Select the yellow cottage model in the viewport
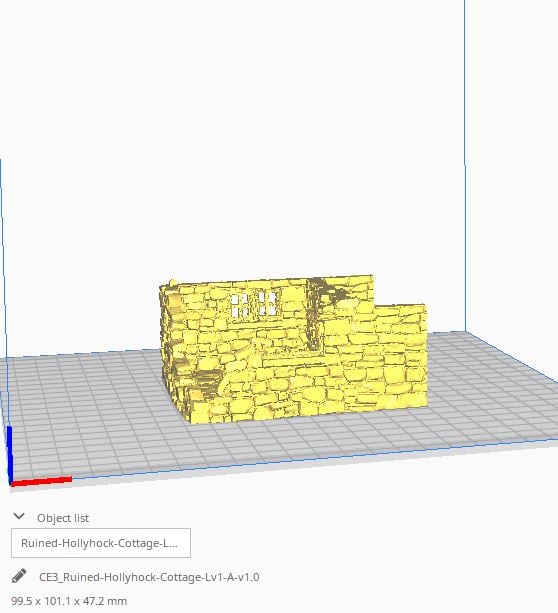 pyautogui.click(x=293, y=349)
